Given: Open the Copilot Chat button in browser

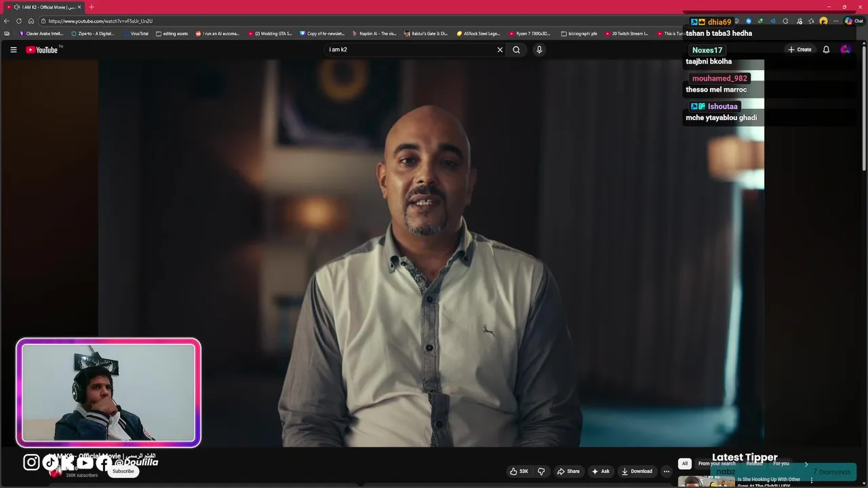Looking at the screenshot, I should [x=854, y=21].
